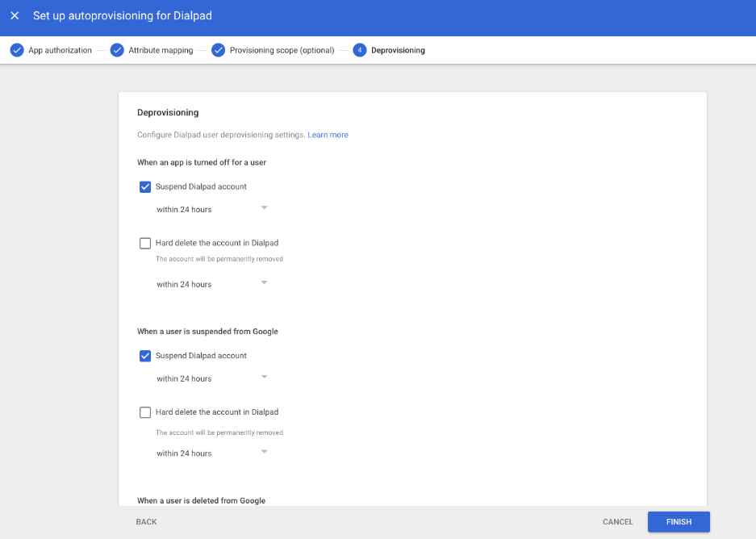Open suspend timing dropdown under app turned off
The width and height of the screenshot is (756, 539).
point(212,209)
